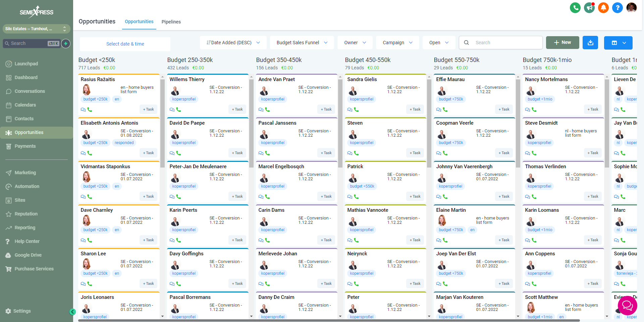Screen dimensions: 644x322
Task: Click phone icon on Sandra Gielis card
Action: [x=356, y=110]
